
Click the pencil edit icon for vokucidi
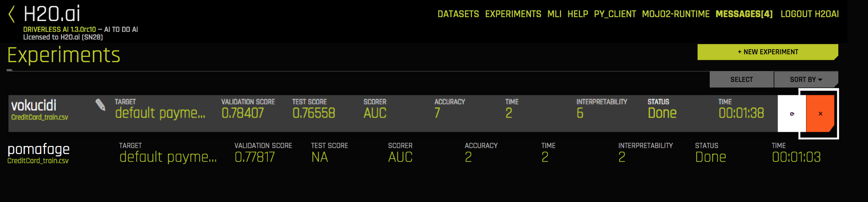pyautogui.click(x=100, y=105)
